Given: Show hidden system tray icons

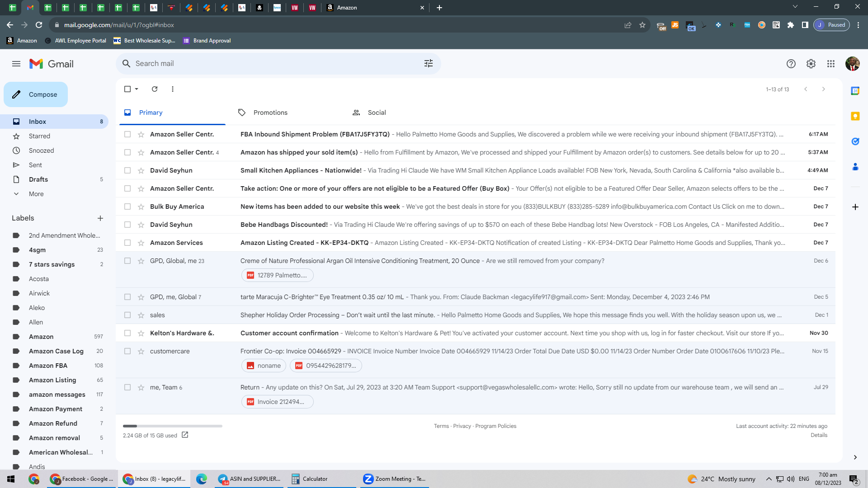Looking at the screenshot, I should [x=769, y=479].
